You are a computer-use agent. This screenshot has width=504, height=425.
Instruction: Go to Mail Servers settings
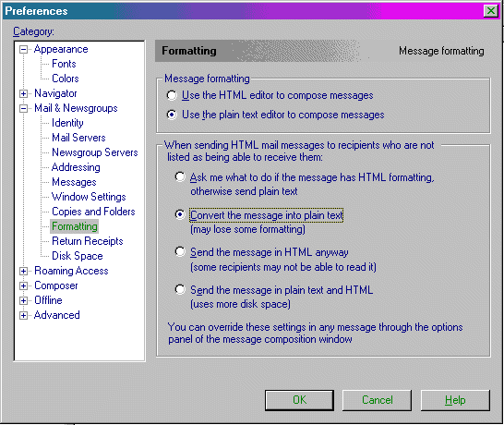pos(78,138)
